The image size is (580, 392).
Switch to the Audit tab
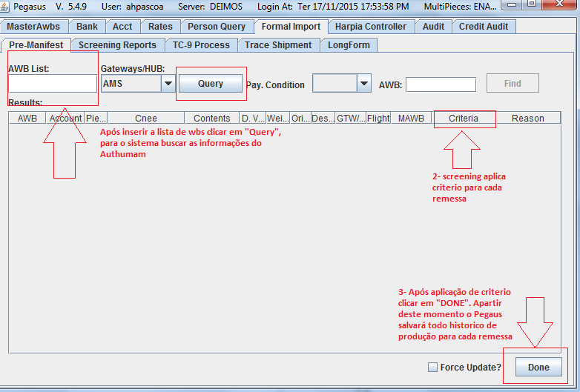434,27
